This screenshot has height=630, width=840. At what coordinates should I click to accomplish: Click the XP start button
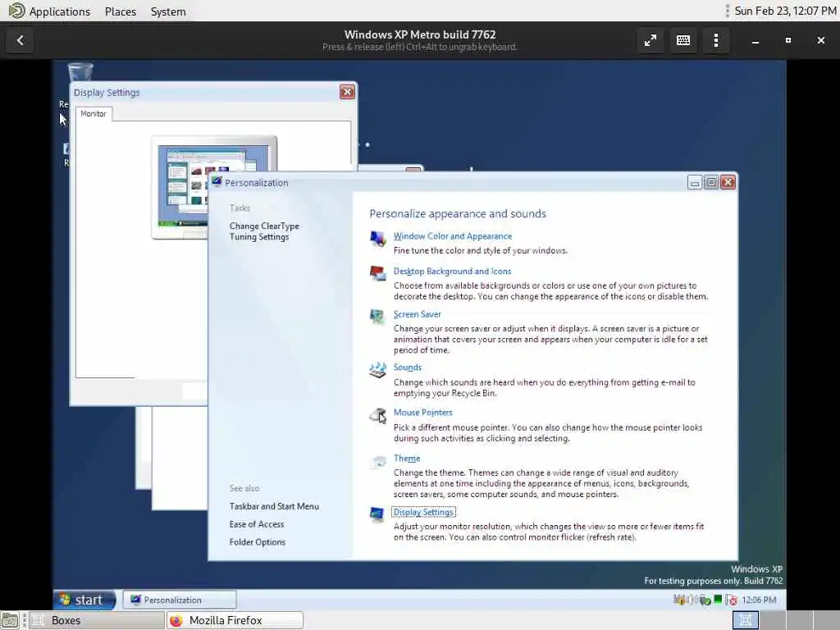[x=84, y=600]
